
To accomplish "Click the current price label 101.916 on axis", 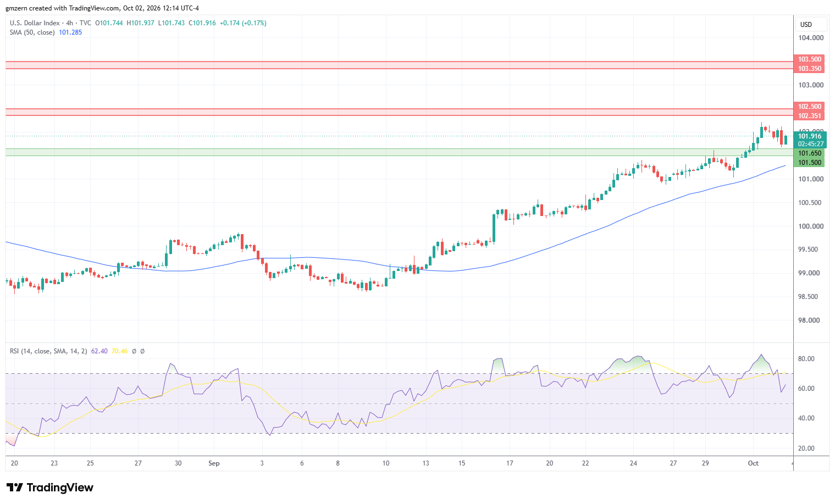I will pyautogui.click(x=810, y=136).
